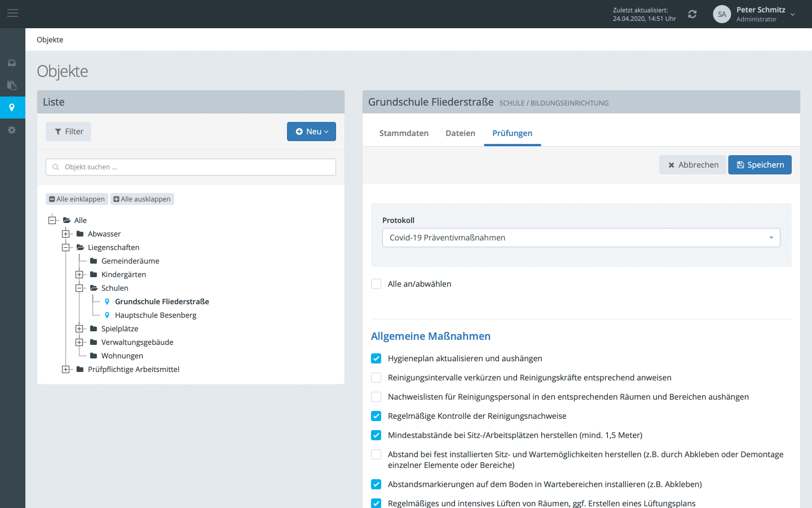
Task: Toggle the Alle an/abwählen checkbox
Action: point(376,284)
